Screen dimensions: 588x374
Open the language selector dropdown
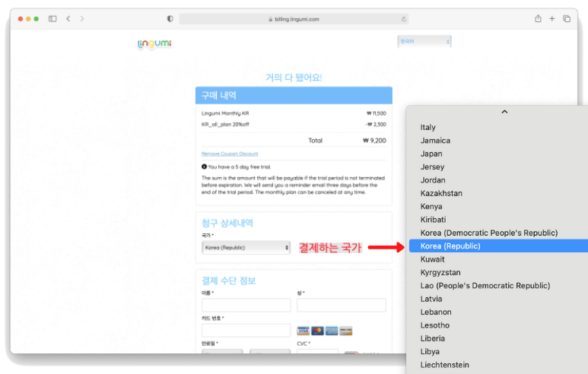pyautogui.click(x=424, y=42)
